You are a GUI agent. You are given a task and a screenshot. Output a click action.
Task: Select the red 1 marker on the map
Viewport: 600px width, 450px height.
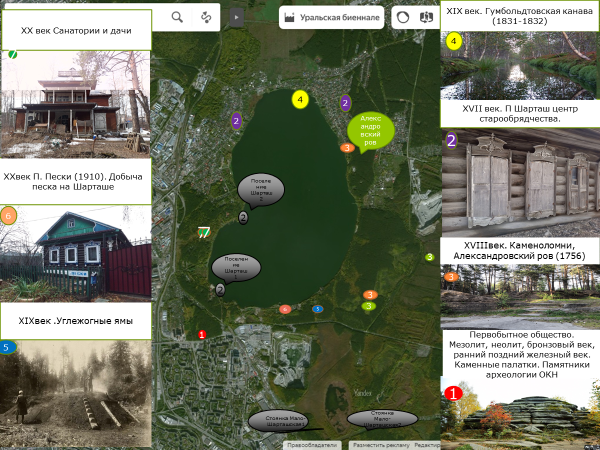coord(202,334)
